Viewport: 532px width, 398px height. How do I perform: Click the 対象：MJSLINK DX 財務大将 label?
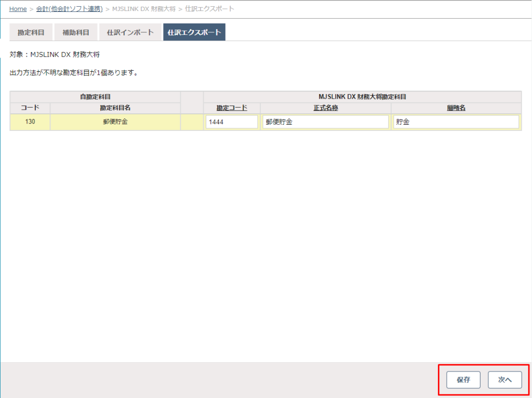pos(55,54)
